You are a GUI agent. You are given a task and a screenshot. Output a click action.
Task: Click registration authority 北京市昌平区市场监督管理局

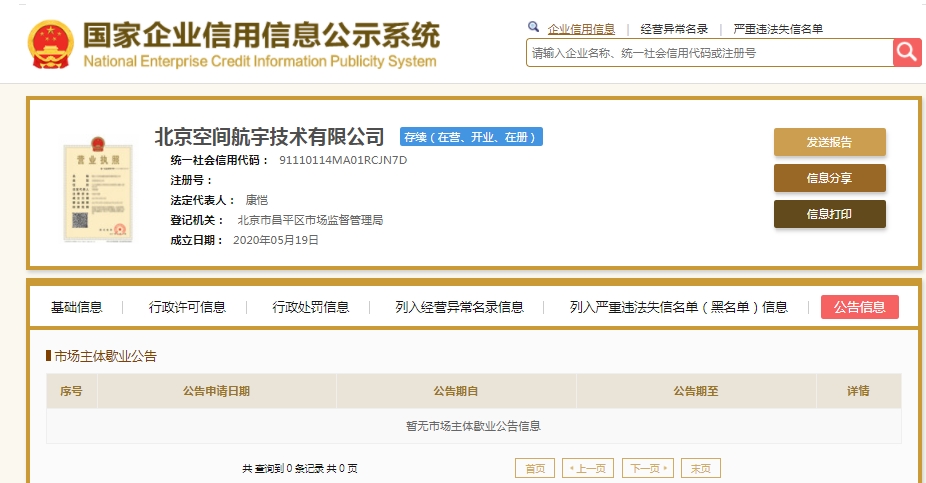click(311, 220)
